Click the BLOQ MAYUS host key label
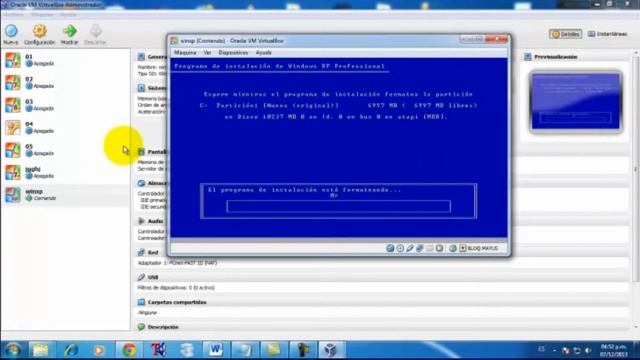640x360 pixels. [482, 248]
